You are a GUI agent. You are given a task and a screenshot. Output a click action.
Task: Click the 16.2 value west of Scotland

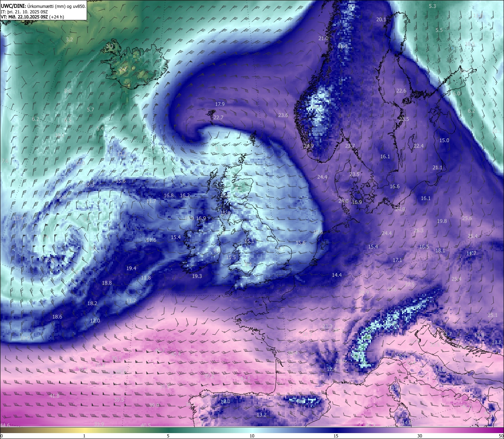185,195
